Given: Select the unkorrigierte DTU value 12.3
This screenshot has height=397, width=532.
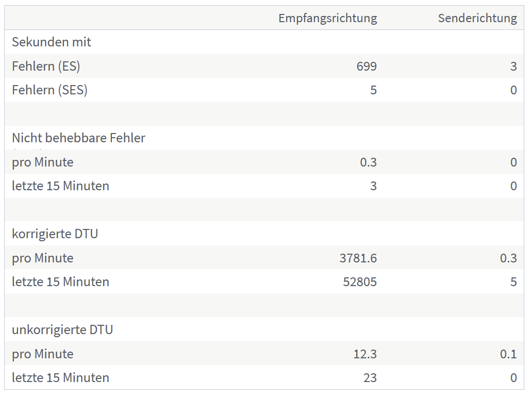Looking at the screenshot, I should pyautogui.click(x=365, y=354).
